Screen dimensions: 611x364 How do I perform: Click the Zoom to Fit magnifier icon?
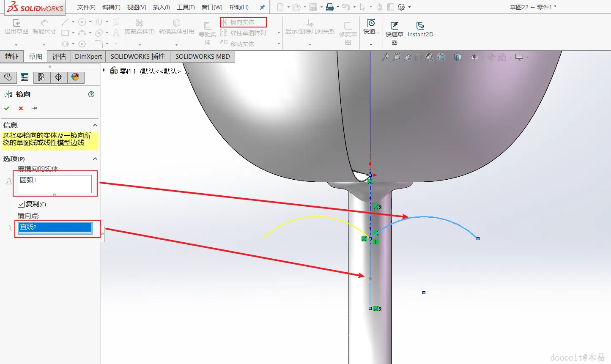coord(385,57)
